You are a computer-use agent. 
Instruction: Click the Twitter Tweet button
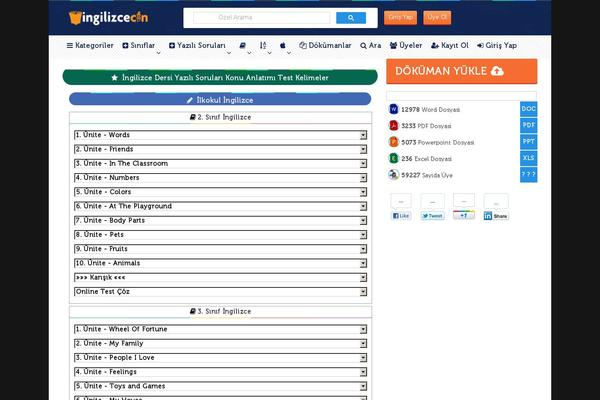tap(432, 216)
